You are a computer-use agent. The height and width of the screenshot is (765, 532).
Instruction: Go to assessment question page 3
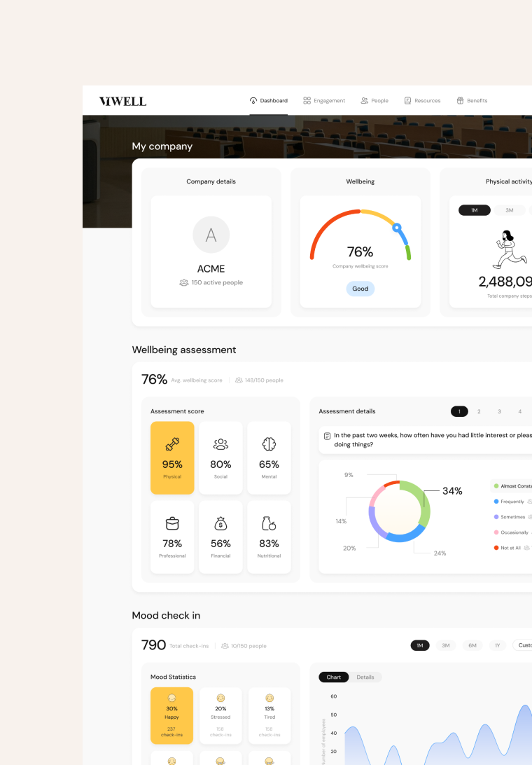click(x=499, y=411)
